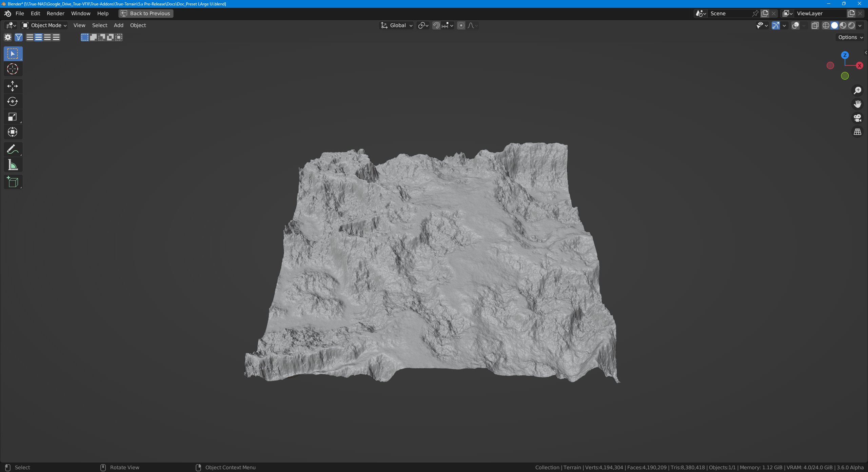The height and width of the screenshot is (472, 868).
Task: Choose the Annotate pencil tool
Action: [13, 149]
